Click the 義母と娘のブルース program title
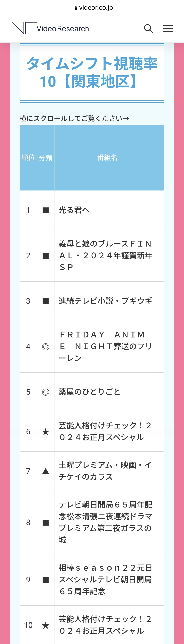This screenshot has width=184, height=644. [105, 256]
